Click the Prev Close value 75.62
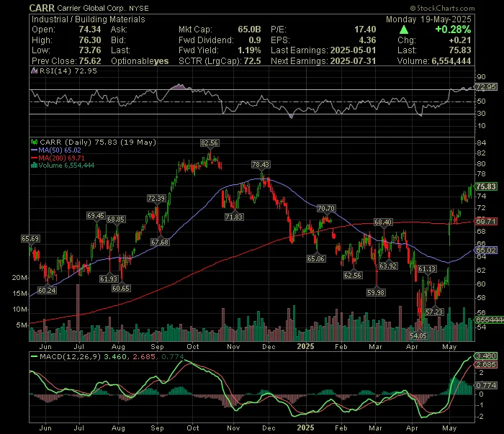The height and width of the screenshot is (434, 504). (90, 60)
